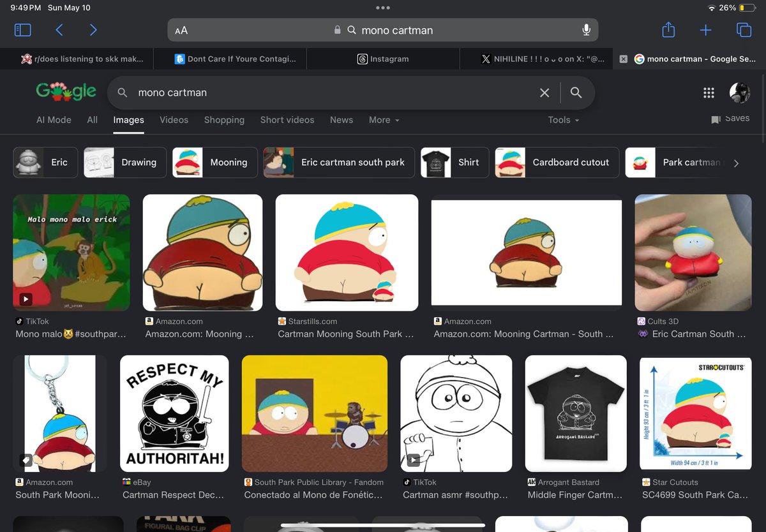Expand the Tools dropdown
766x532 pixels.
[x=564, y=120]
